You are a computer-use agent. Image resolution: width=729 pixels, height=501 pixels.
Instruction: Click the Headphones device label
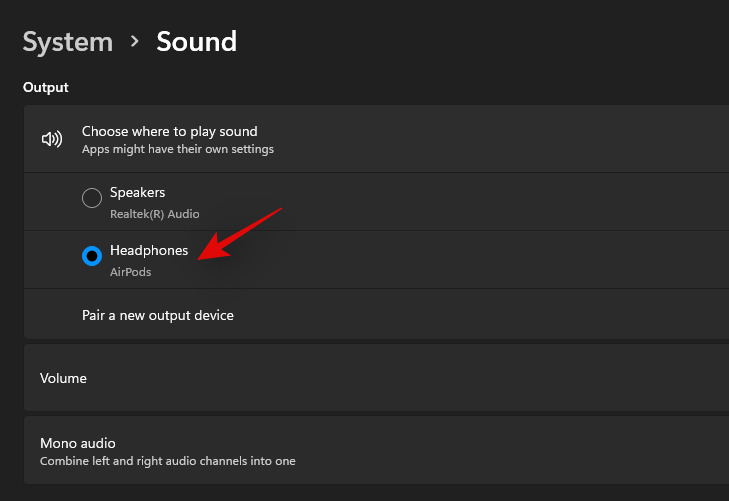149,250
